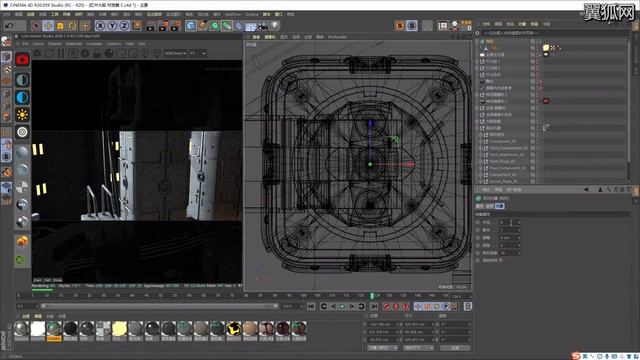Click back arrow in Attribute Manager header

point(586,190)
